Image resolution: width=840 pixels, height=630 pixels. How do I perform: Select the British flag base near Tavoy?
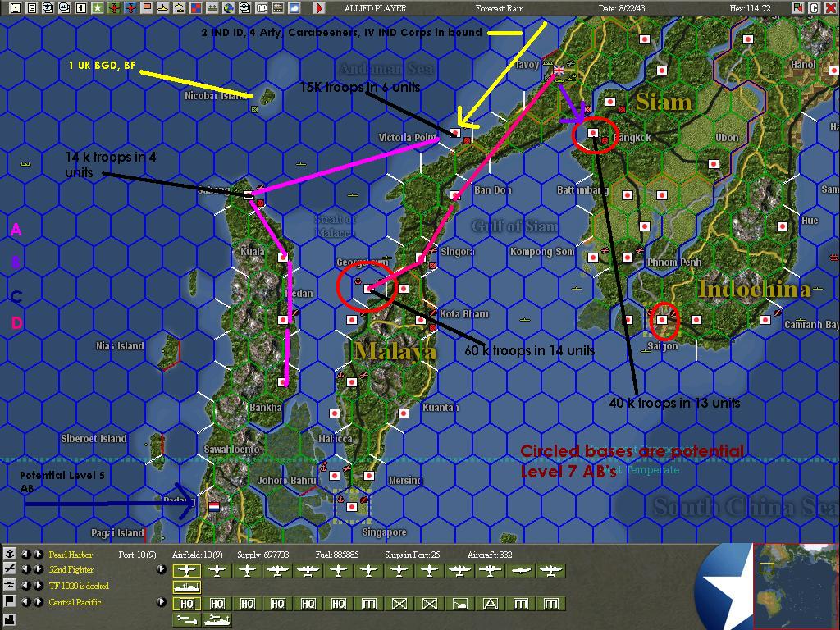pyautogui.click(x=559, y=71)
